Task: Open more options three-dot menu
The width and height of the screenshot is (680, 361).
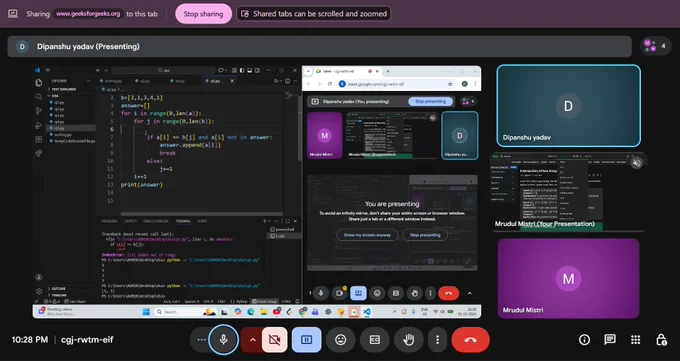Action: (x=437, y=339)
